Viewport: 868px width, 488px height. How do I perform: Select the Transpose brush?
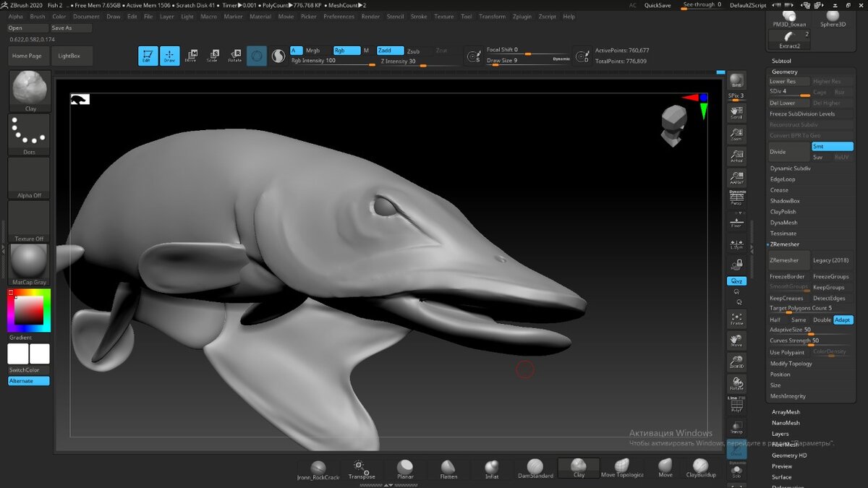point(362,469)
